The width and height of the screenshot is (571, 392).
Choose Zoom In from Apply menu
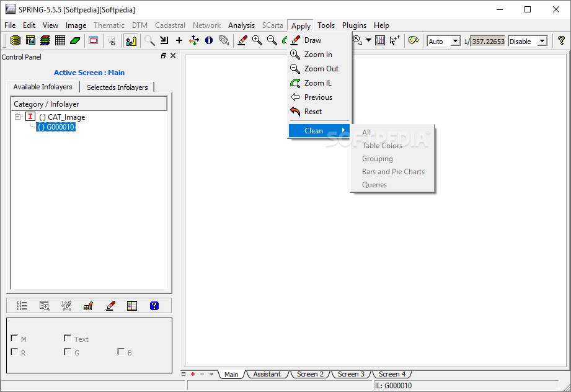[319, 55]
